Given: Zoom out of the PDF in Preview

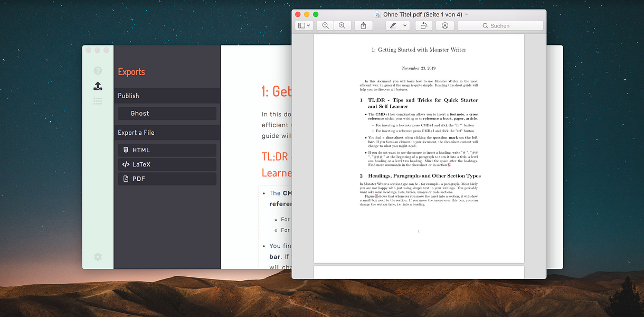Looking at the screenshot, I should (325, 25).
